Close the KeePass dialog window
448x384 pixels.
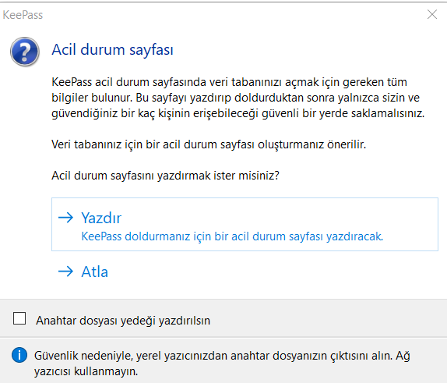(432, 14)
